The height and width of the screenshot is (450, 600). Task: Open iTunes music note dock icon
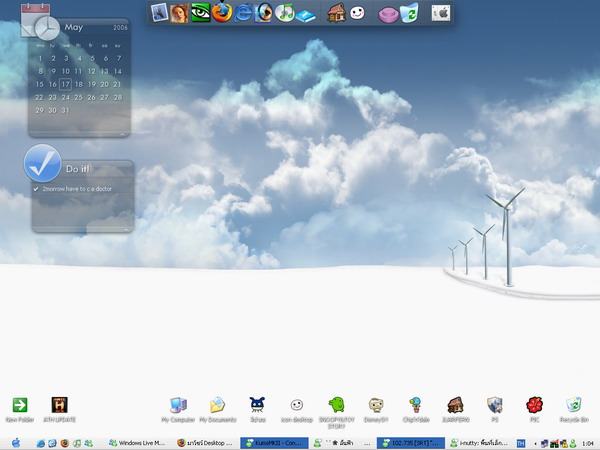click(285, 13)
